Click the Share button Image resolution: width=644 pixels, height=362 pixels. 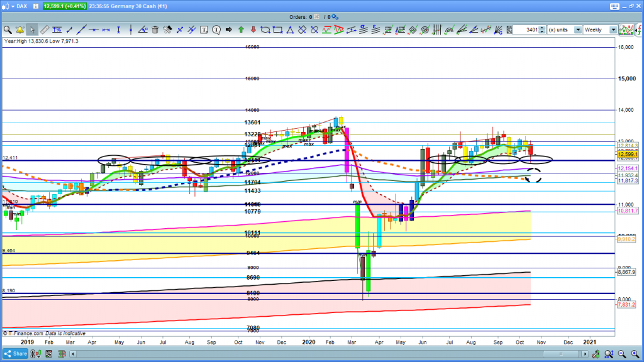[15, 355]
